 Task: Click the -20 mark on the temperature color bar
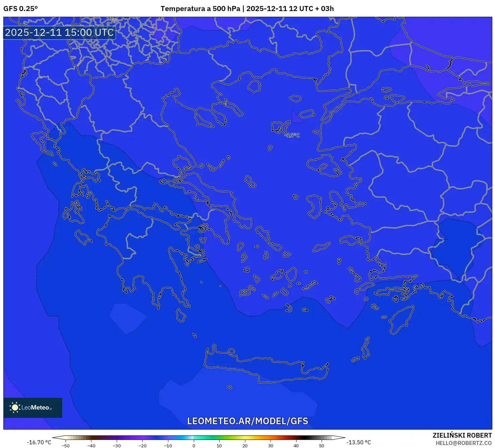point(143,446)
